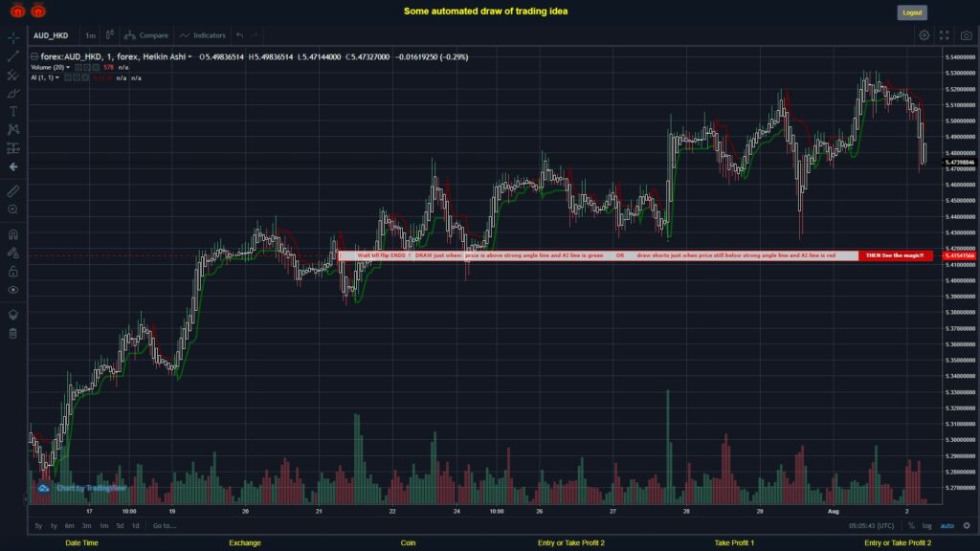Click the Date Time column header
Viewport: 980px width, 551px height.
coord(82,543)
